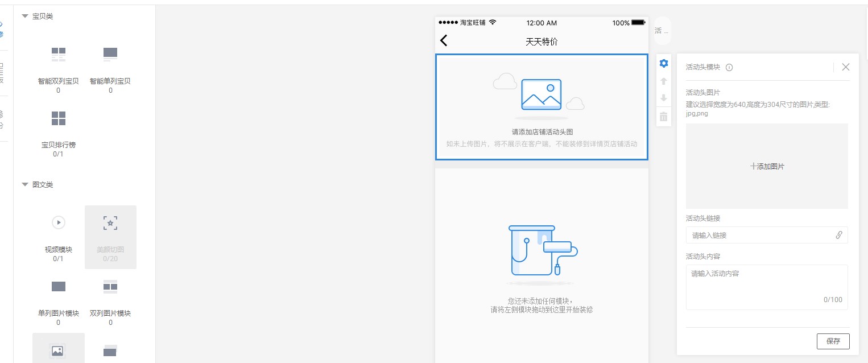Select the 双列图片模块 icon
This screenshot has width=868, height=363.
[x=110, y=286]
